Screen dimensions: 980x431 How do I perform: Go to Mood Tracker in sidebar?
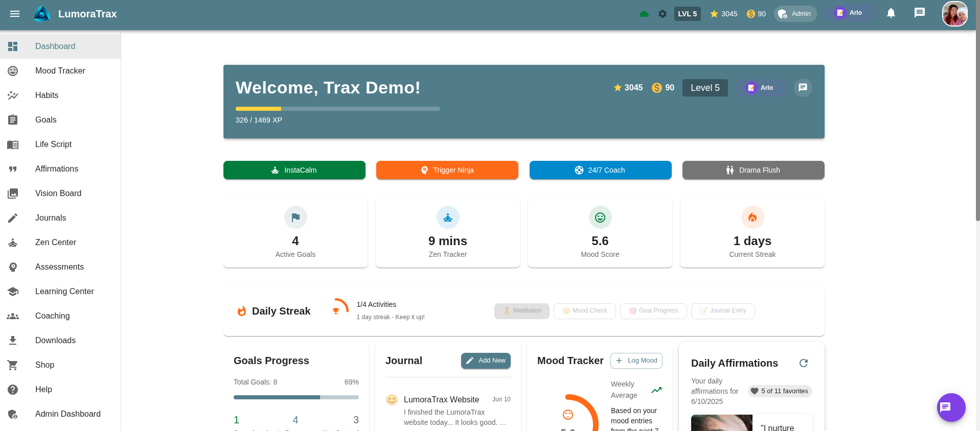pyautogui.click(x=60, y=71)
